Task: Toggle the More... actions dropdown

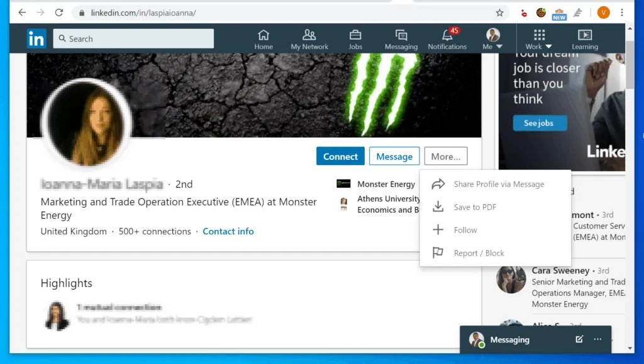Action: [x=446, y=156]
